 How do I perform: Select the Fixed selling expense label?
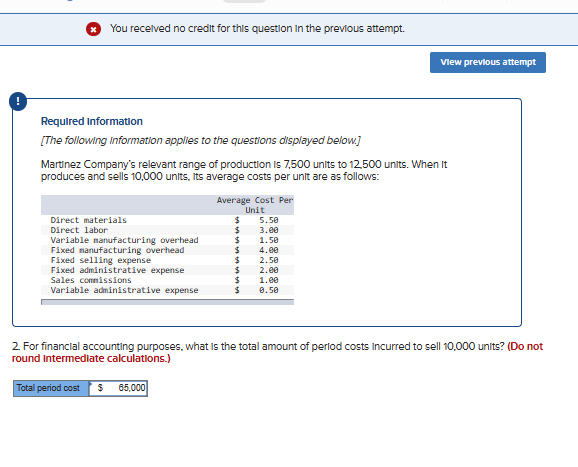(101, 260)
